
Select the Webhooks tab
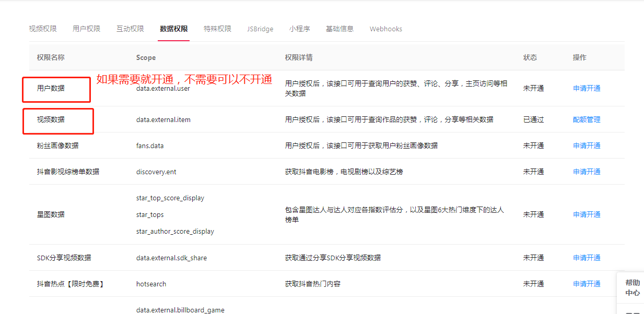(x=386, y=29)
